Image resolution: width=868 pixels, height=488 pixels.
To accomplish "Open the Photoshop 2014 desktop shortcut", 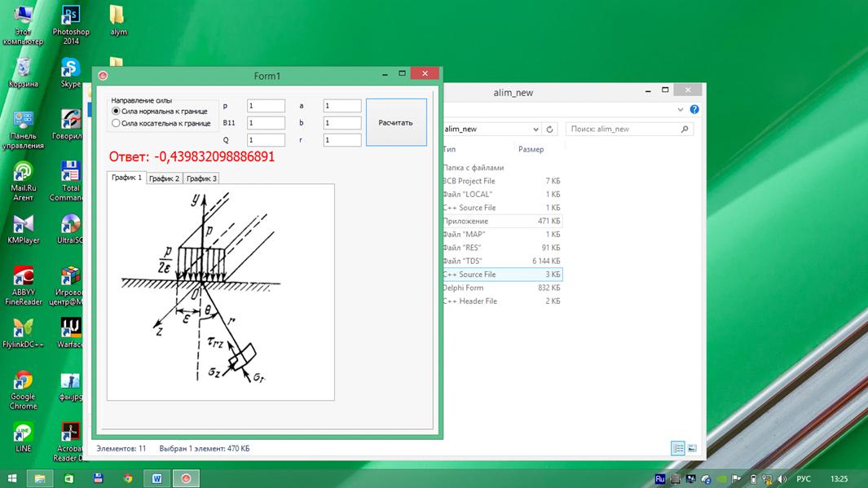I will tap(71, 18).
